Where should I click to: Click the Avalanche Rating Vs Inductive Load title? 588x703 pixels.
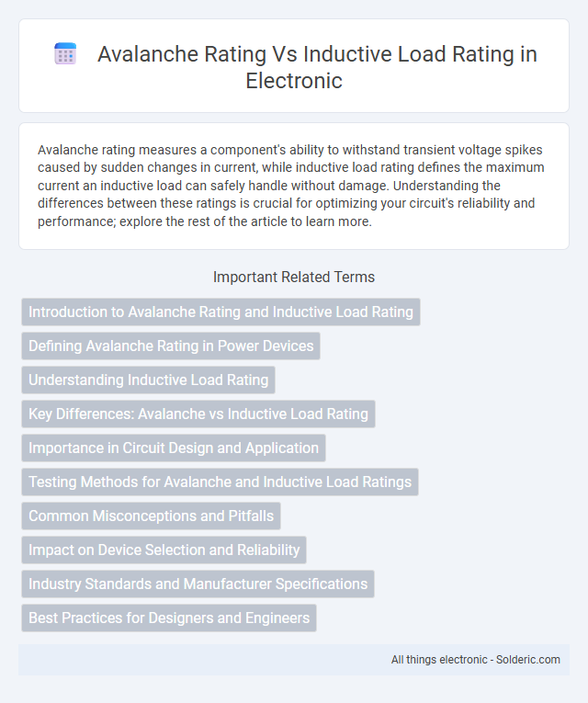click(x=317, y=67)
